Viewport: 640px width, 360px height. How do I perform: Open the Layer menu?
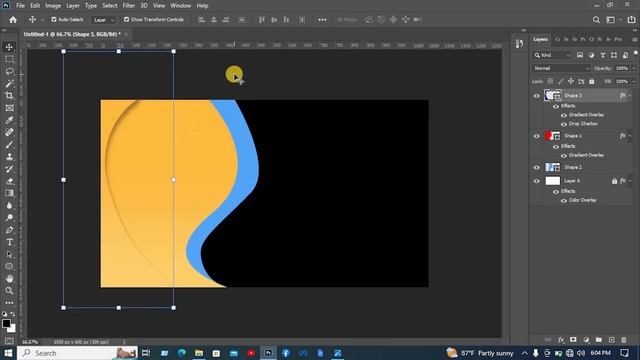pyautogui.click(x=73, y=6)
